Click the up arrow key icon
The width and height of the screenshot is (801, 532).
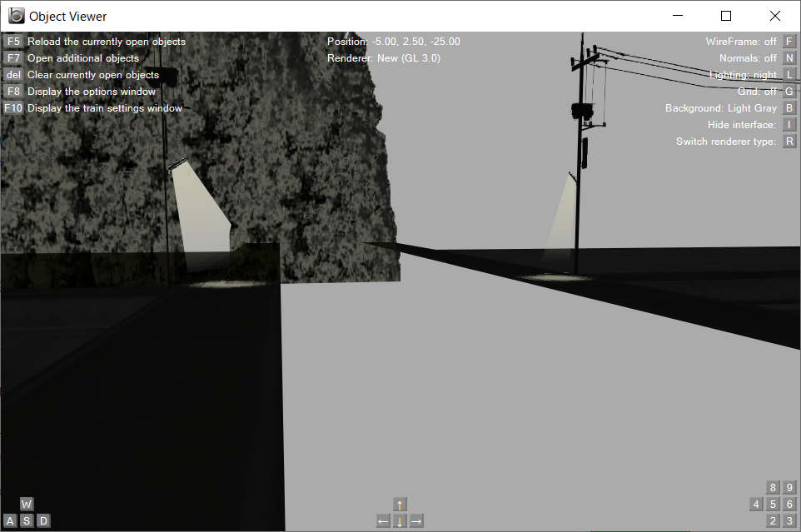[400, 504]
